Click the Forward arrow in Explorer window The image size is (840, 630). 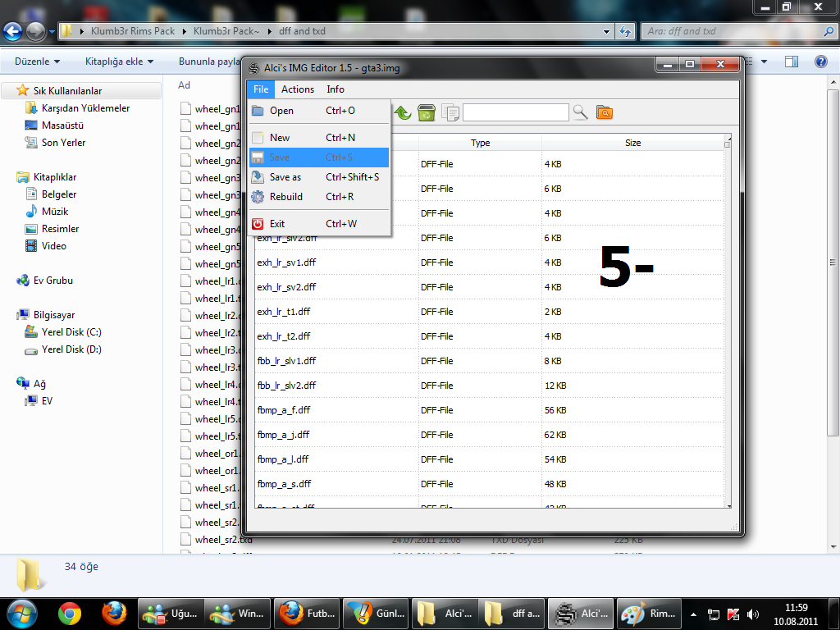(x=36, y=32)
